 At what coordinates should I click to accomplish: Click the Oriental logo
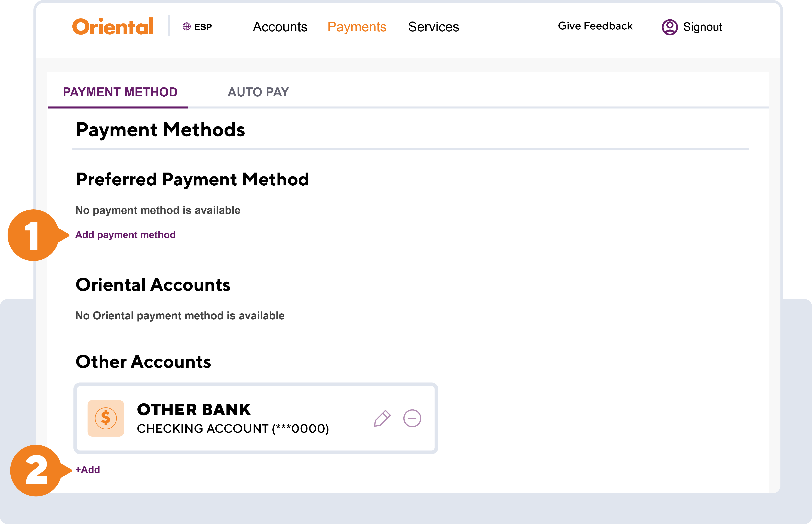pyautogui.click(x=113, y=27)
